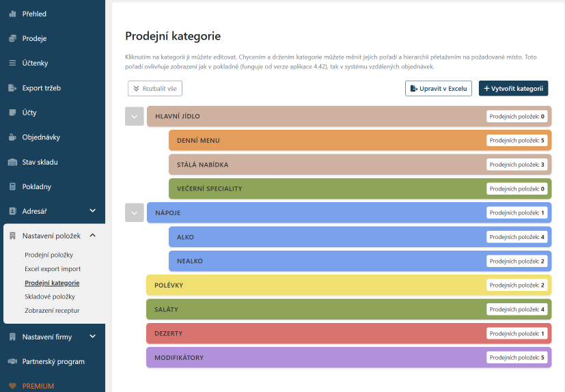The width and height of the screenshot is (565, 392).
Task: Select the Prodejní kategorie submenu link
Action: coord(52,283)
